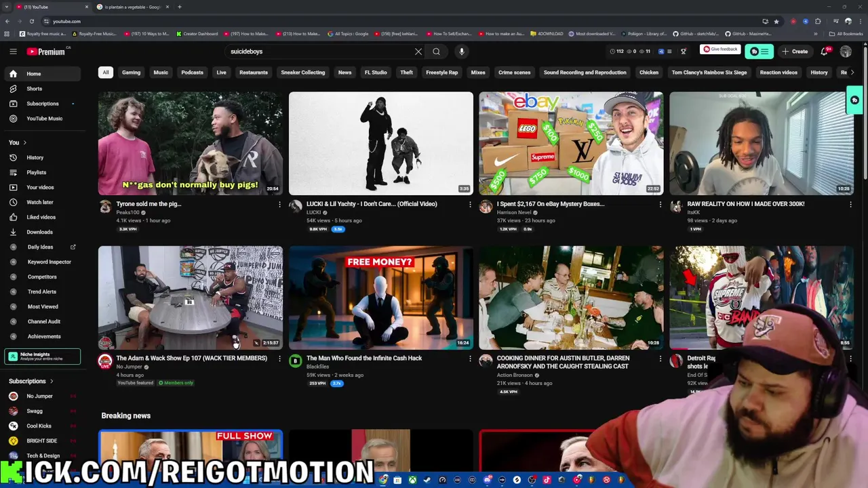The image size is (868, 488).
Task: Select the Freestyle Rap filter chip
Action: click(x=442, y=73)
